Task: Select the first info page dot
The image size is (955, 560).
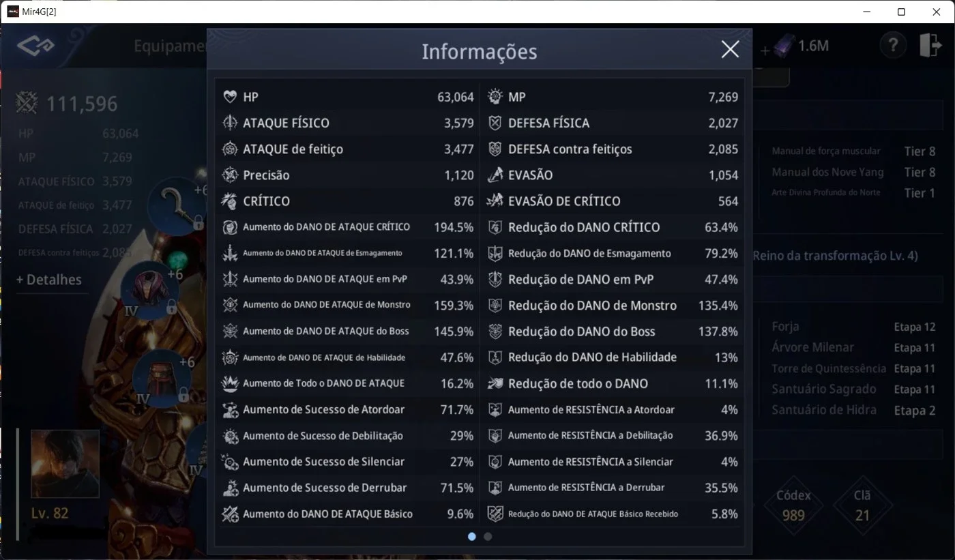Action: coord(472,537)
